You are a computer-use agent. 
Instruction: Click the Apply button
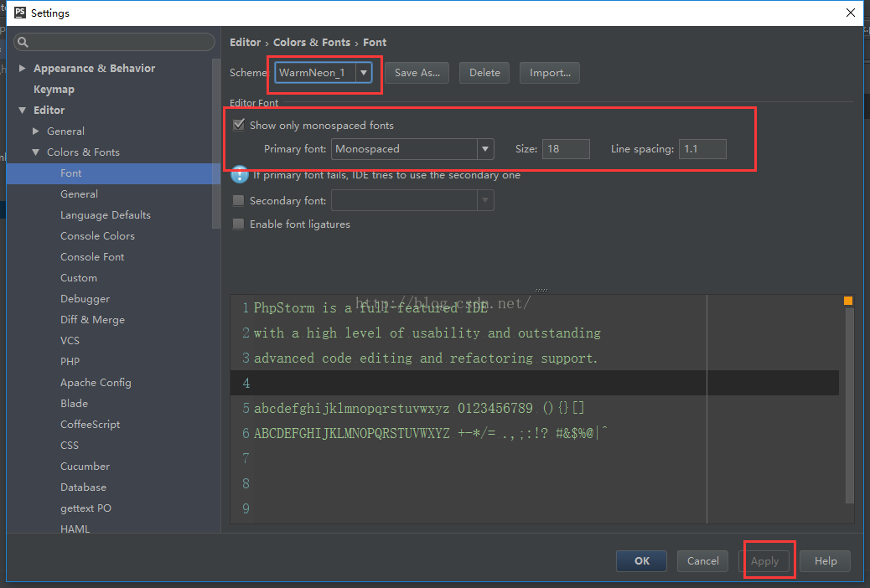click(x=764, y=561)
